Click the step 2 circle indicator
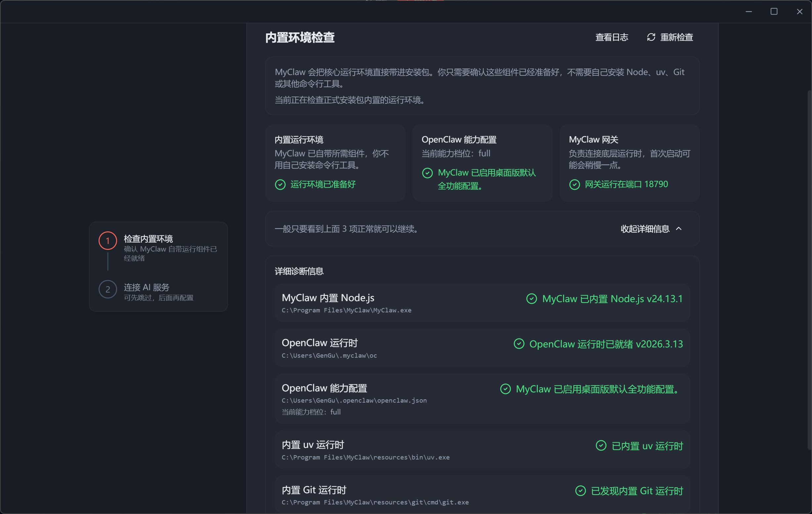 107,289
